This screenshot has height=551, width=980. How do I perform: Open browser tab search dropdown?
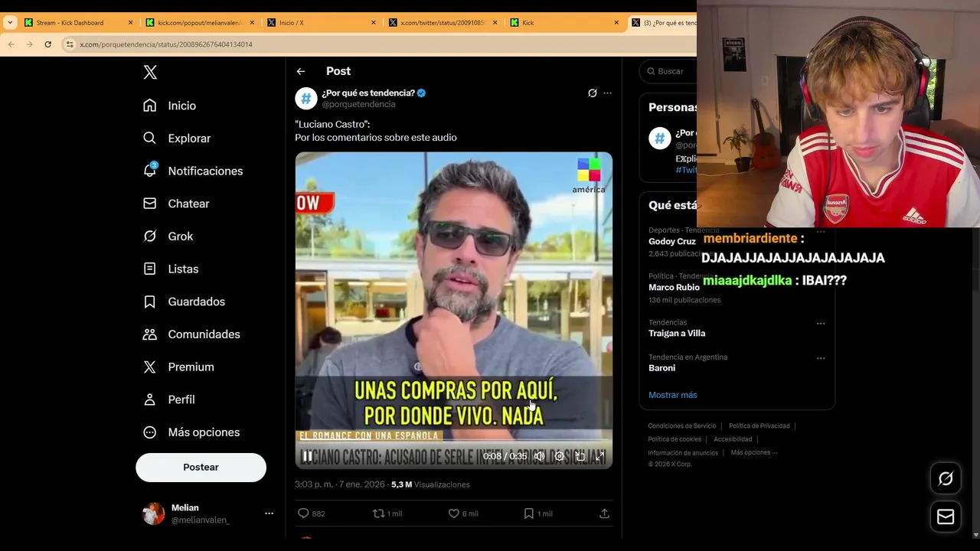(9, 23)
